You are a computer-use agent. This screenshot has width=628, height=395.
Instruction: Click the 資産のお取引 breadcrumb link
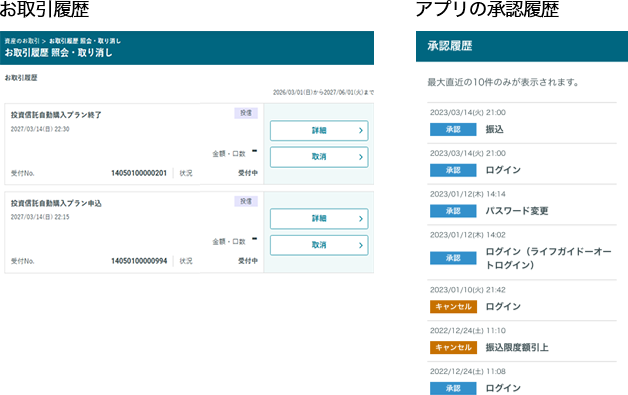pyautogui.click(x=22, y=41)
